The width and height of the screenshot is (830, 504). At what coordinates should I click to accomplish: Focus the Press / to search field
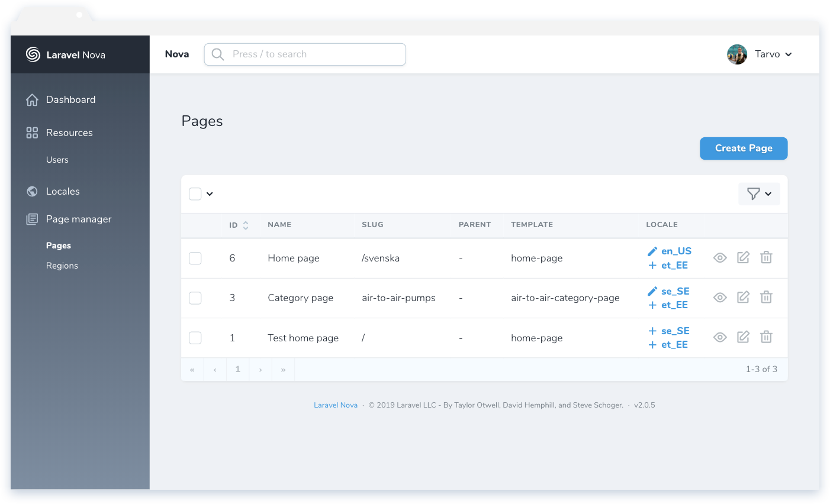pyautogui.click(x=305, y=54)
